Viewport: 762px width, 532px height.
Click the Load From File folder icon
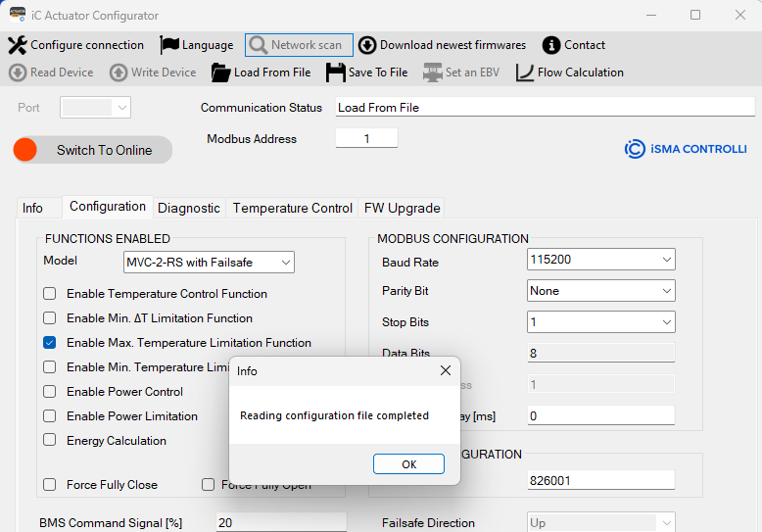point(221,73)
